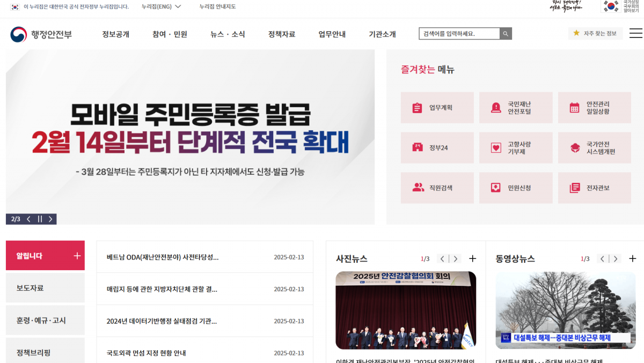Go to previous 사진뉴스 item
Viewport: 644px width, 363px height.
click(442, 258)
